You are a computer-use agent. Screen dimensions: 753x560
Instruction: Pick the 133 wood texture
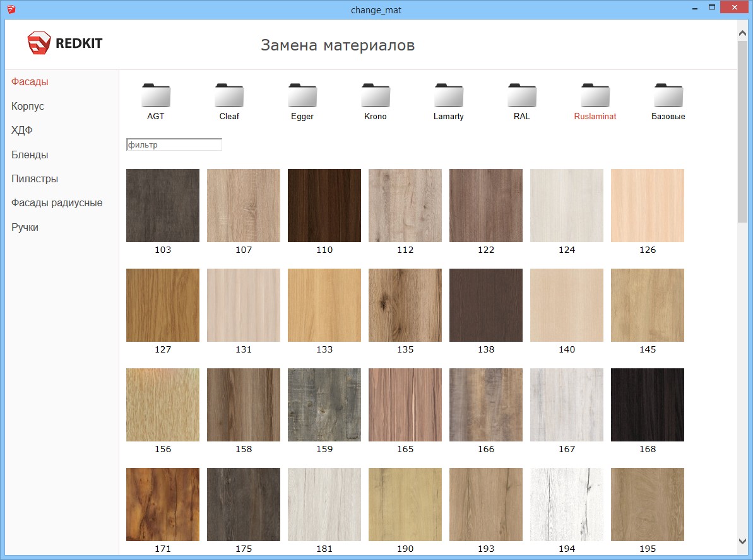[x=324, y=305]
